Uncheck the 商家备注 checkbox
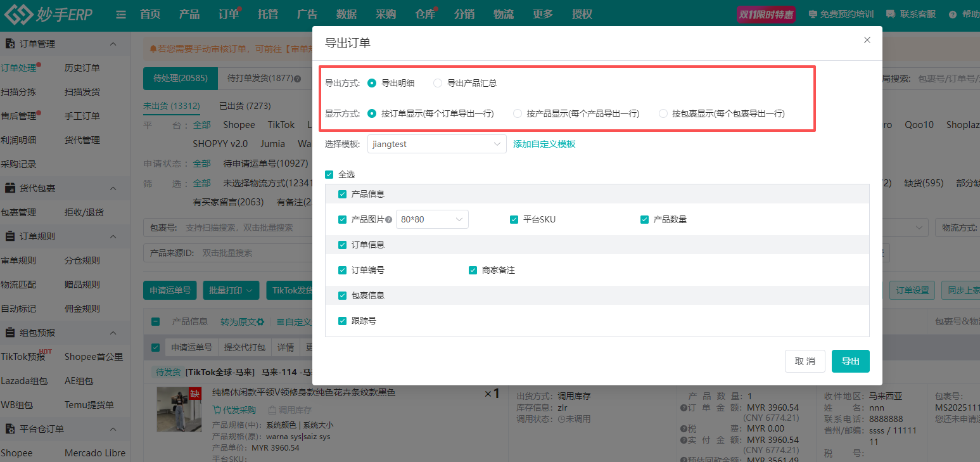980x462 pixels. pyautogui.click(x=473, y=270)
